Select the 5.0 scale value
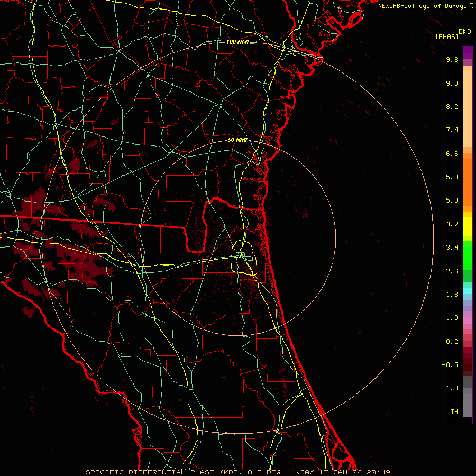The height and width of the screenshot is (476, 476). coord(452,200)
